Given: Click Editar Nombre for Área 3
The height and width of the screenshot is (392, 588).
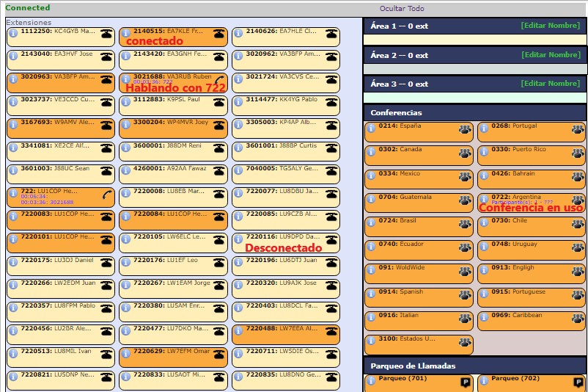Looking at the screenshot, I should (550, 84).
